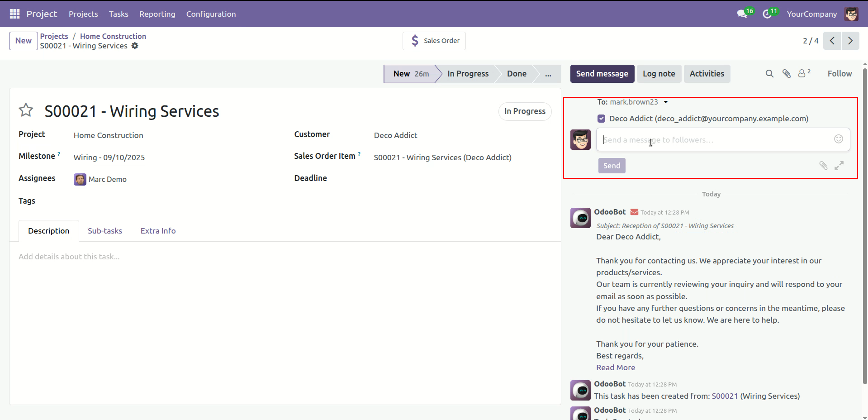Expand the To recipients dropdown arrow

(666, 102)
